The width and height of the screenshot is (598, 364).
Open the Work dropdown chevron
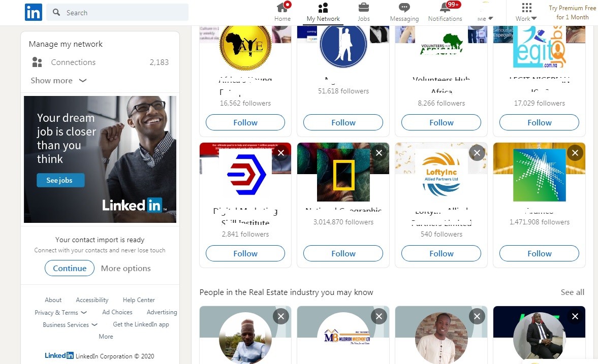534,17
